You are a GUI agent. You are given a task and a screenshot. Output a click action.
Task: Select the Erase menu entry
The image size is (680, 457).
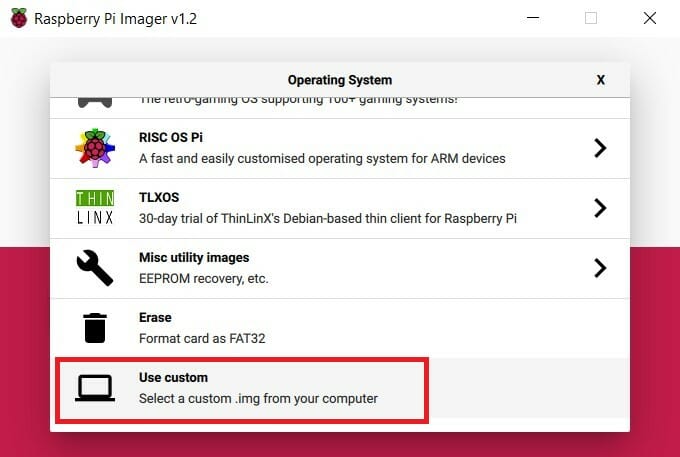(340, 328)
